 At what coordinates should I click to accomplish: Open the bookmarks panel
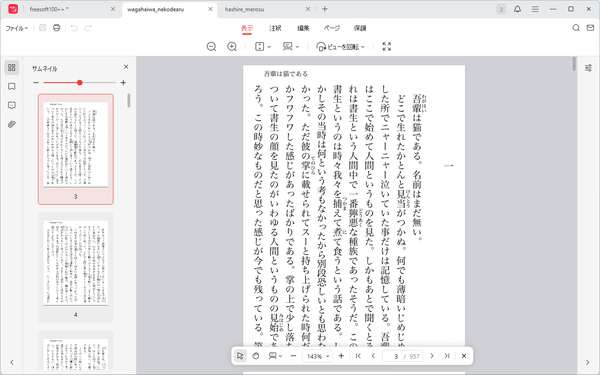12,86
